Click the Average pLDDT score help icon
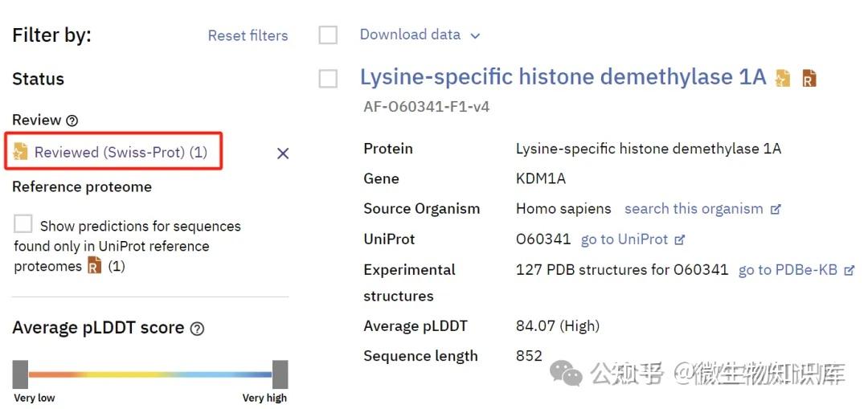 (197, 329)
